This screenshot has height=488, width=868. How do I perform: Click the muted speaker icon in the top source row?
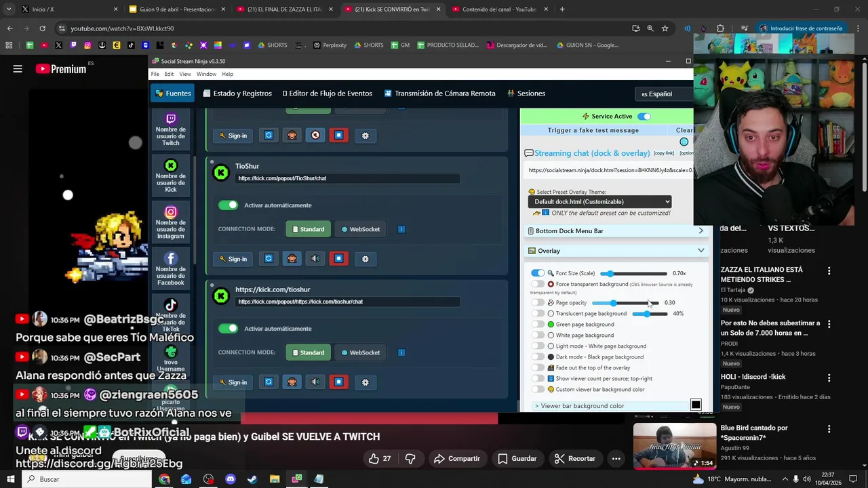point(315,135)
